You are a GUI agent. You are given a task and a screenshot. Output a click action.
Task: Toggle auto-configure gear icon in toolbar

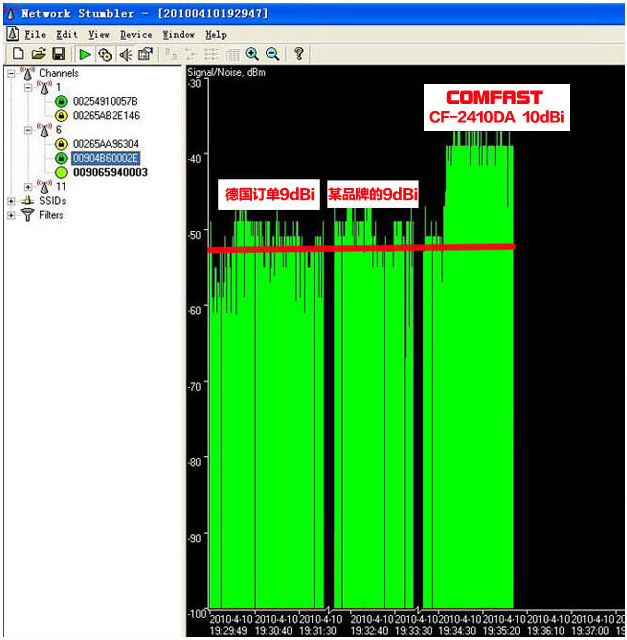click(x=105, y=54)
